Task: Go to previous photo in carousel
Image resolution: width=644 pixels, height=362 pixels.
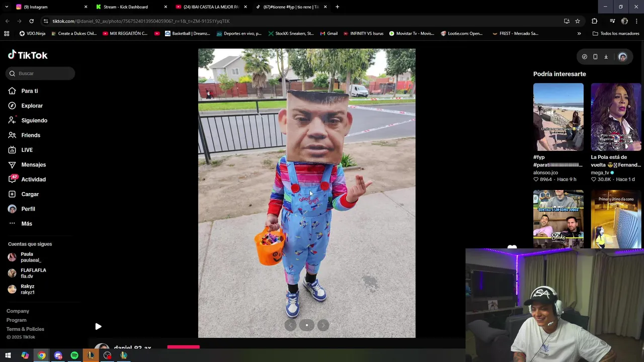Action: pyautogui.click(x=290, y=325)
